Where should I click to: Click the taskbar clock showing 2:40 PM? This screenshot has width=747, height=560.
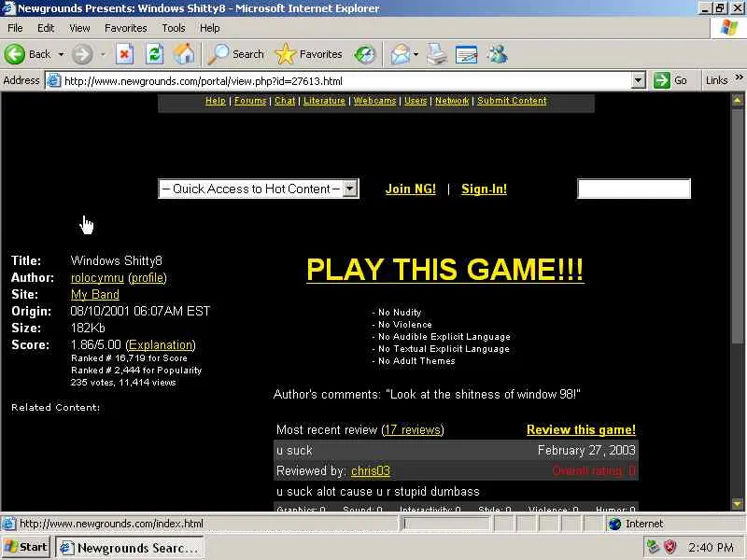pyautogui.click(x=711, y=548)
